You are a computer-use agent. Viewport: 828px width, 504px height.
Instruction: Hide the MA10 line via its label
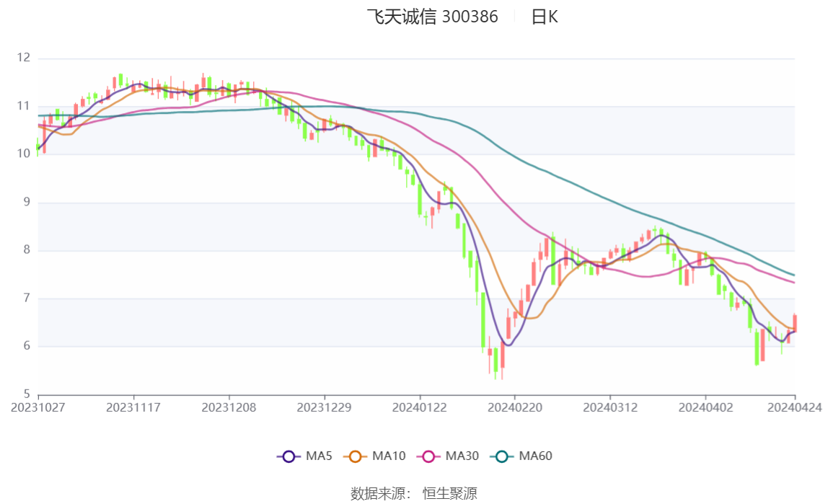(389, 456)
